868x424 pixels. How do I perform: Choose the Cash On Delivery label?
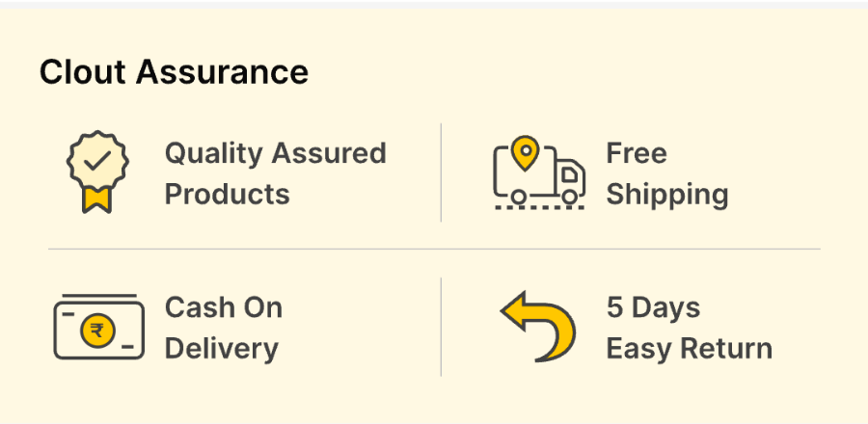(x=224, y=328)
